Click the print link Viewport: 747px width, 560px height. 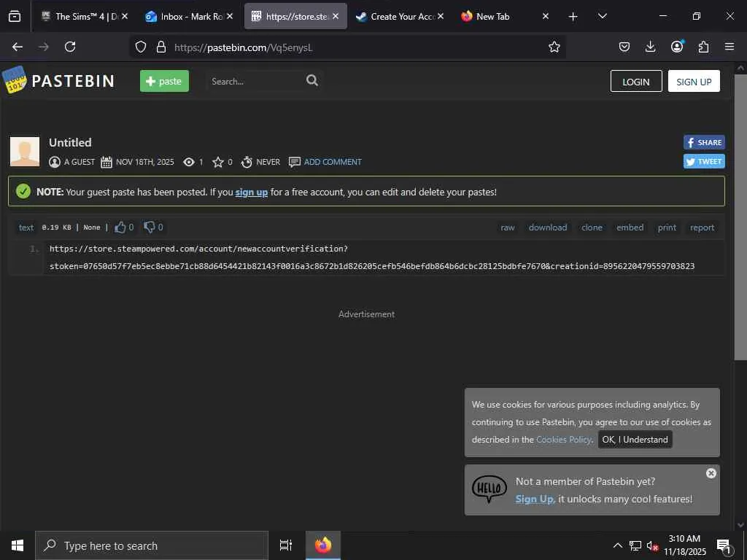coord(667,227)
